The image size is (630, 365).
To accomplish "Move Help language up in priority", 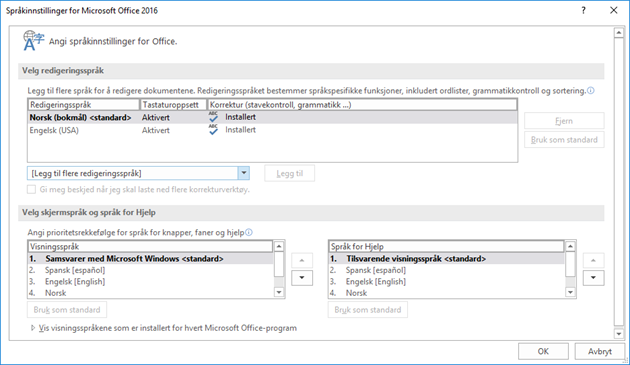I will [593, 260].
